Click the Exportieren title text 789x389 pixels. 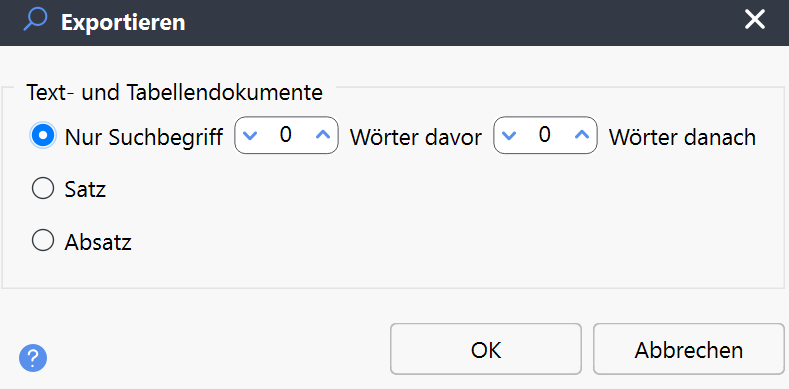tap(123, 22)
